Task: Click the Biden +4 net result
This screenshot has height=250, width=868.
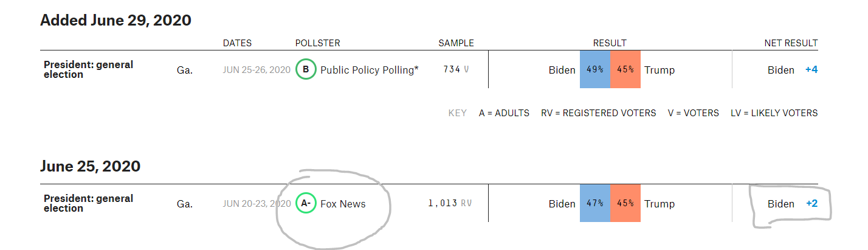Action: pyautogui.click(x=793, y=70)
